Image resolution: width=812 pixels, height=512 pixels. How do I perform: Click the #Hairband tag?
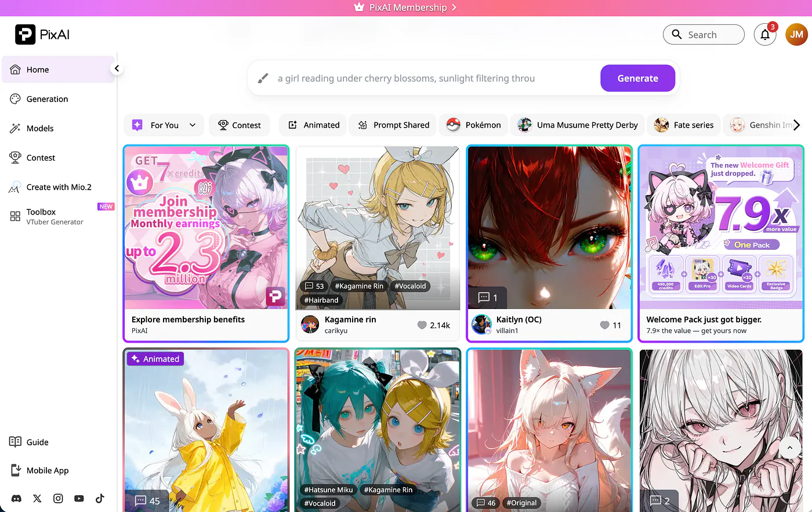(321, 300)
